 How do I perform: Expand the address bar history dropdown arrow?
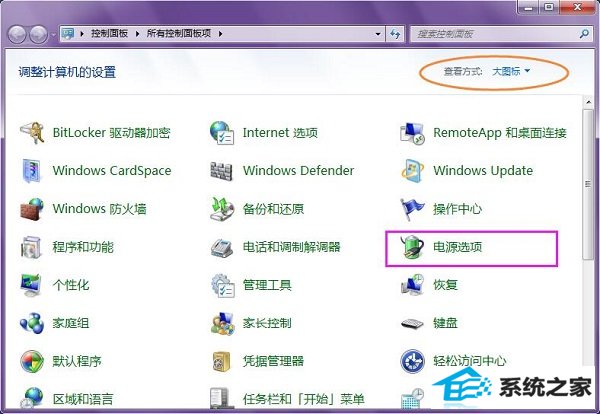point(378,34)
